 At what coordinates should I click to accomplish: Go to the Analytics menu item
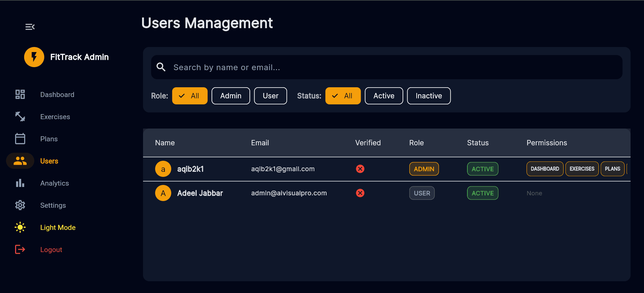point(54,183)
